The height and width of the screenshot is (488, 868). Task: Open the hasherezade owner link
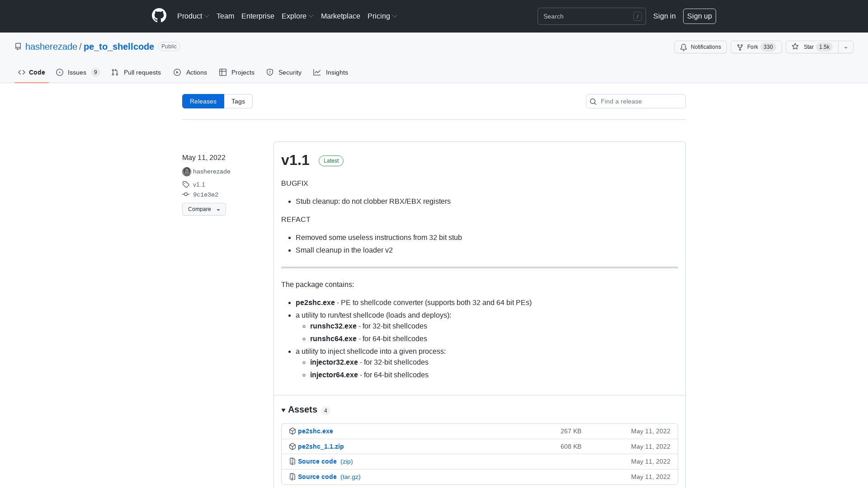(x=51, y=47)
